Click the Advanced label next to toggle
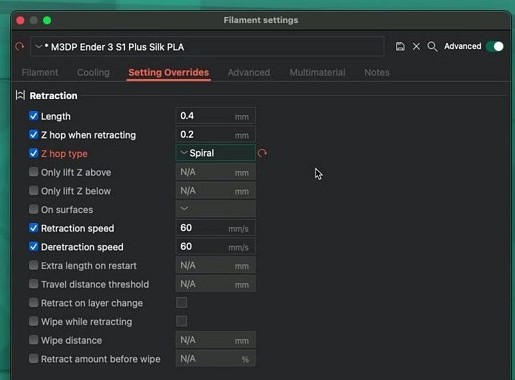 (462, 46)
